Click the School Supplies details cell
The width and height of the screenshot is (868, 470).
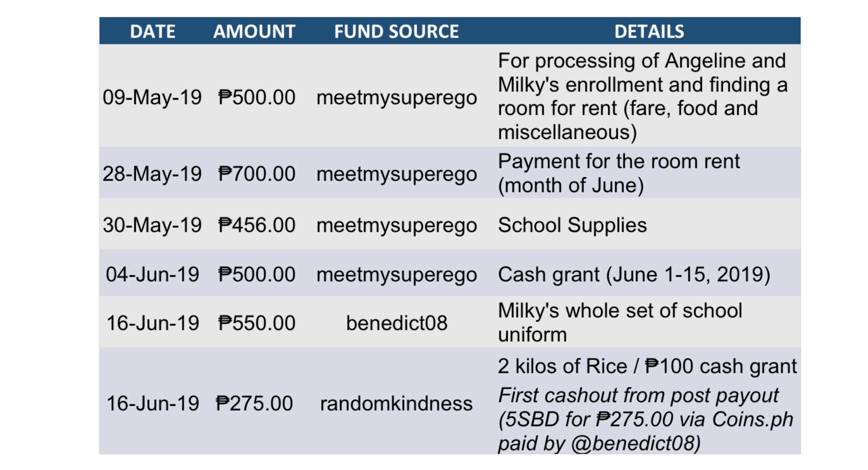[x=572, y=225]
